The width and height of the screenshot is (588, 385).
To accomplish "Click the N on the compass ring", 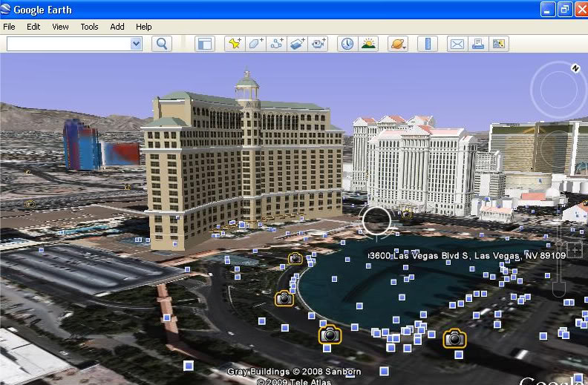I will point(575,68).
